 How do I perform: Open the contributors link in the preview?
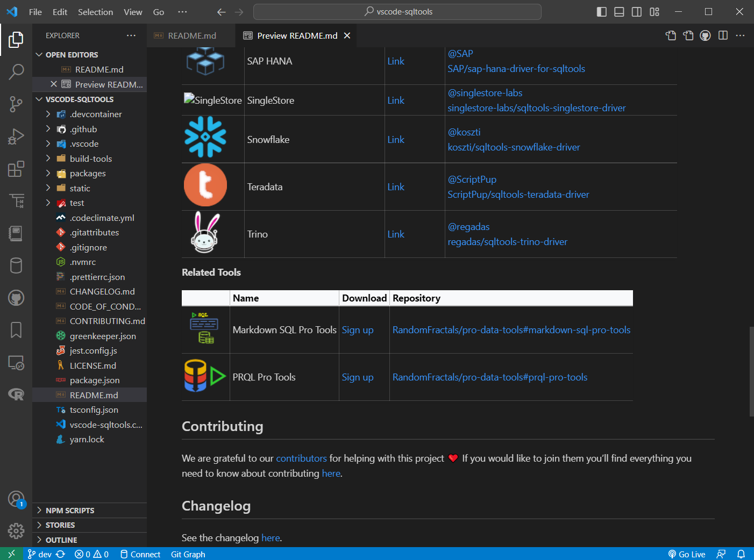coord(301,458)
